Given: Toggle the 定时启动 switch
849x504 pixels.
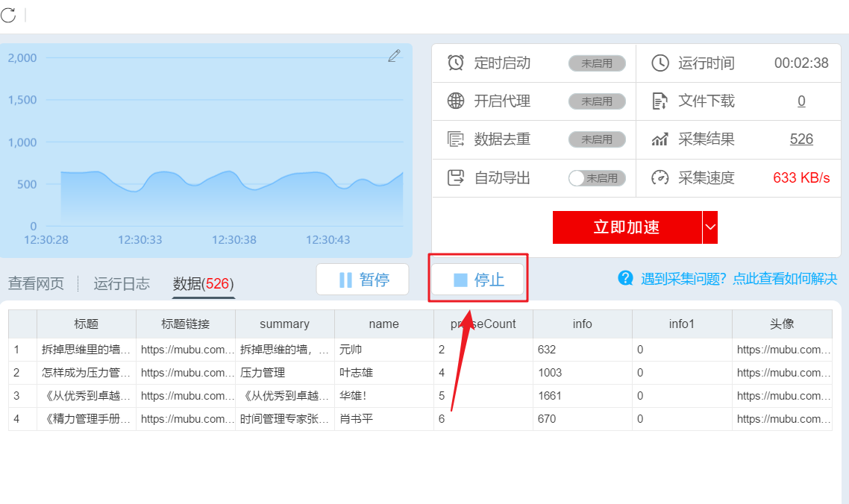Looking at the screenshot, I should click(x=597, y=63).
